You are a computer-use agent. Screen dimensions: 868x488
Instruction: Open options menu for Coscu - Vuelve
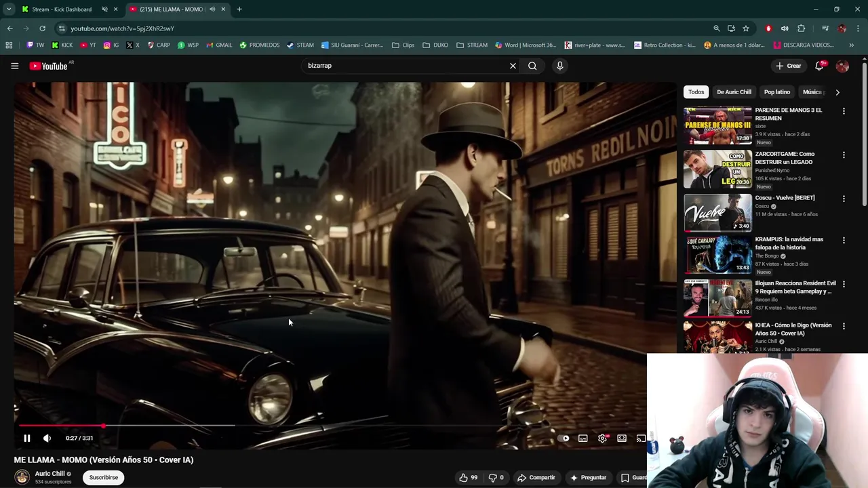[844, 199]
